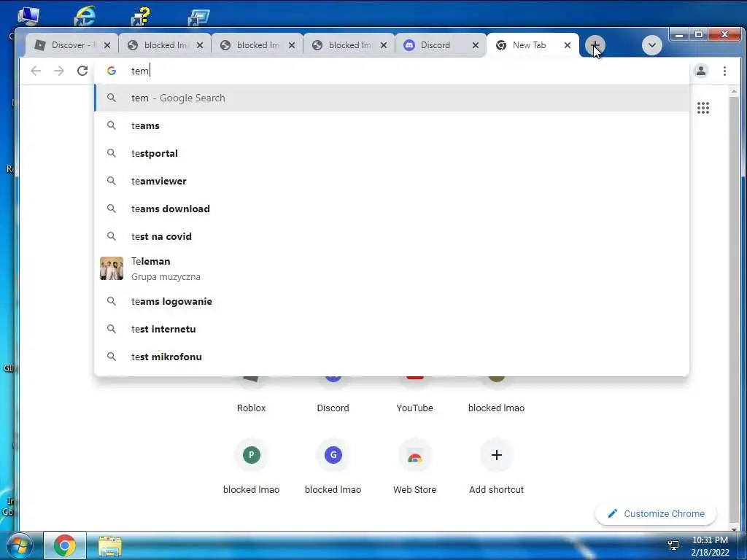
Task: Choose the 'teams logowanie' suggestion
Action: 392,301
